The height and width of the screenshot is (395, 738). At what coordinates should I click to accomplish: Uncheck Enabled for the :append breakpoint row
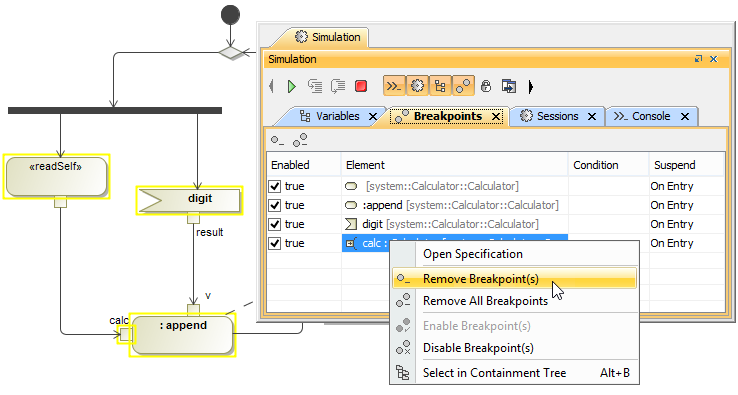tap(274, 205)
